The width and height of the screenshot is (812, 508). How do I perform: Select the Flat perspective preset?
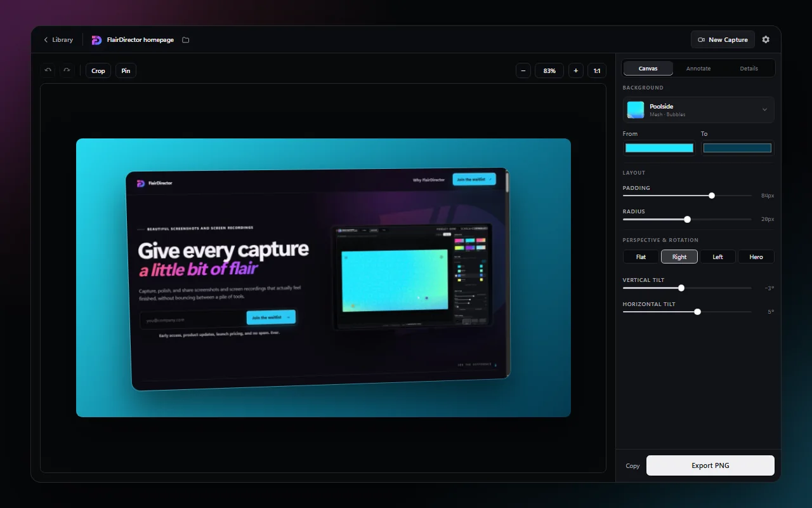[641, 257]
